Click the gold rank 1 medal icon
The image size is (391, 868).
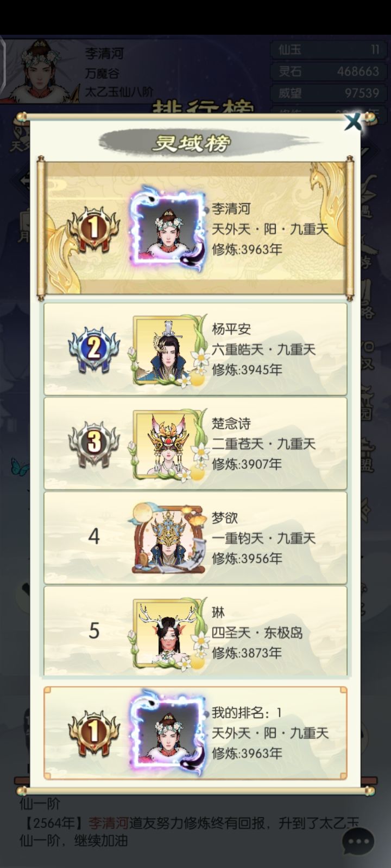click(93, 229)
